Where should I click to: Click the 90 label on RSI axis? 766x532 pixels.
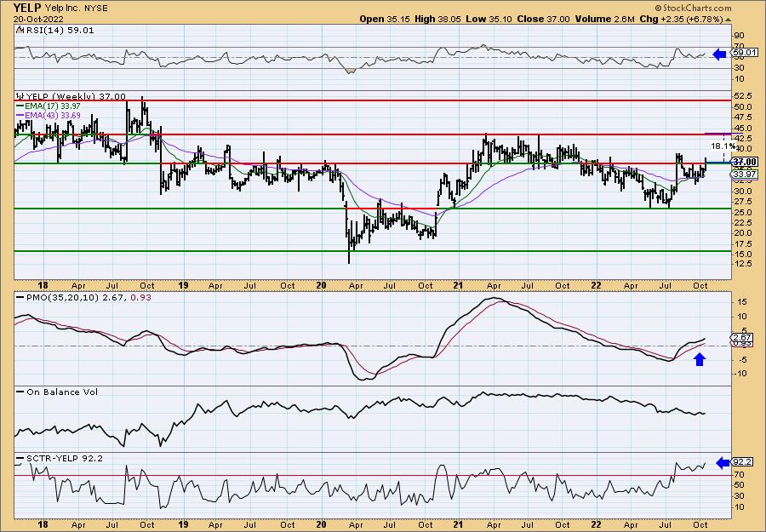click(739, 36)
